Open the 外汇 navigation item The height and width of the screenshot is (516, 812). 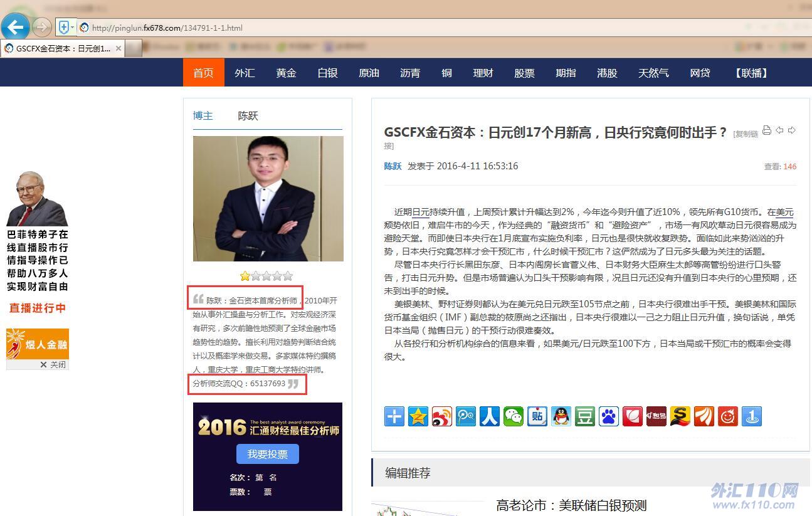coord(245,73)
